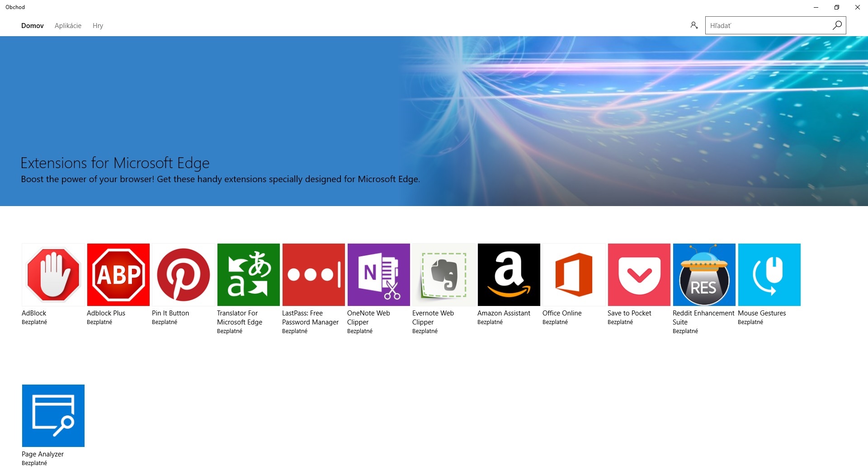Open the Extensions for Microsoft Edge banner
The width and height of the screenshot is (868, 470).
(x=434, y=121)
